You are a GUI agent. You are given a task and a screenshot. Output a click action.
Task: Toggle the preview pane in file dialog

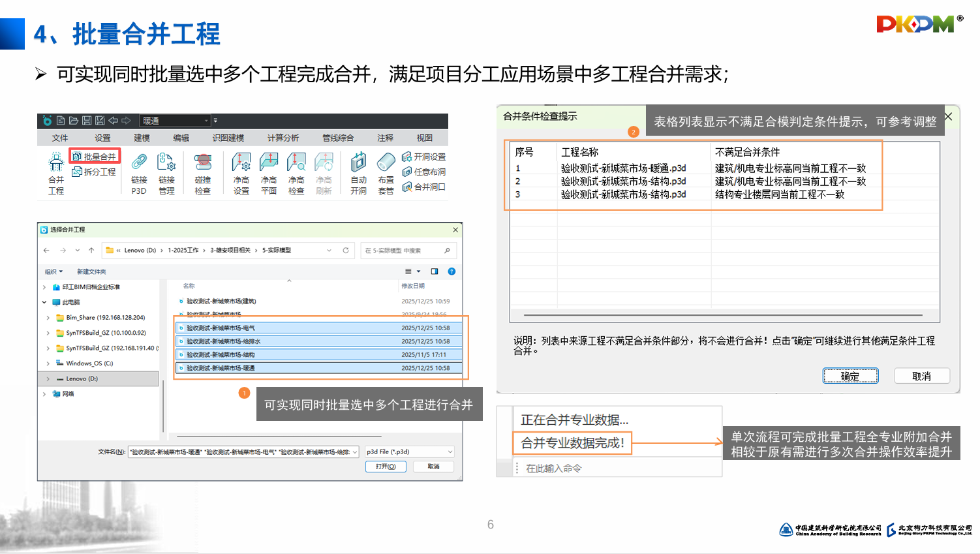coord(435,271)
